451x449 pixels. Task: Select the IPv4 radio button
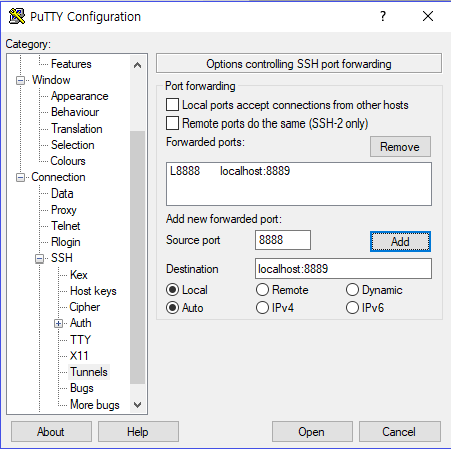(x=262, y=307)
